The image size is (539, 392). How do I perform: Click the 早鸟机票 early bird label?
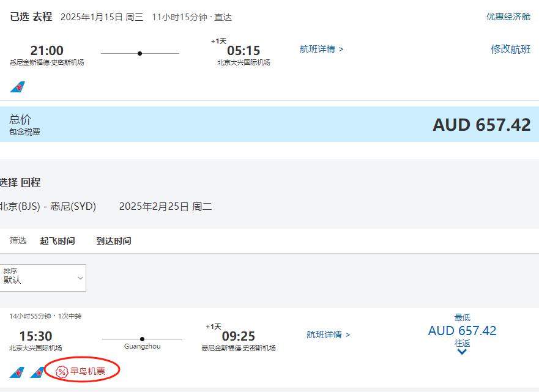(x=87, y=371)
